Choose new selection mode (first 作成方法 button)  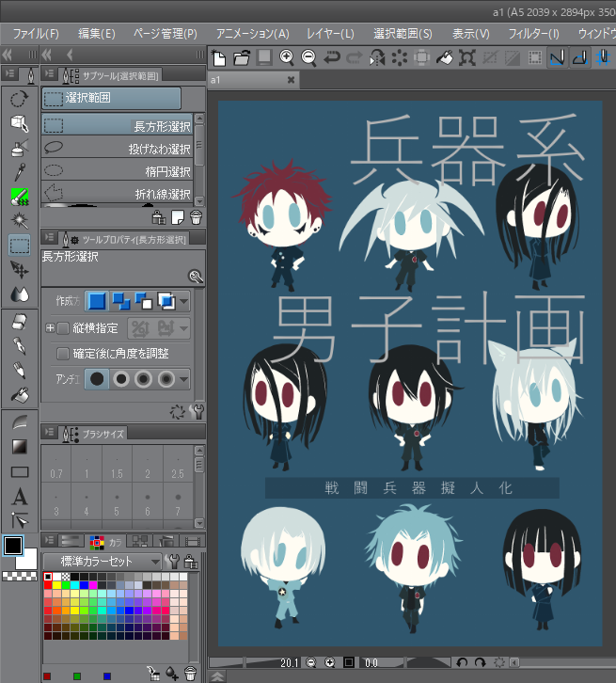97,301
